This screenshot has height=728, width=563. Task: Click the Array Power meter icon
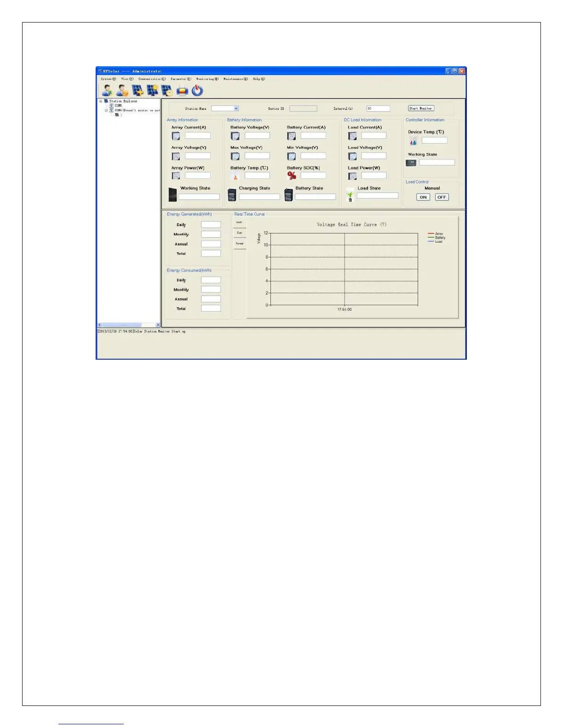[x=176, y=176]
